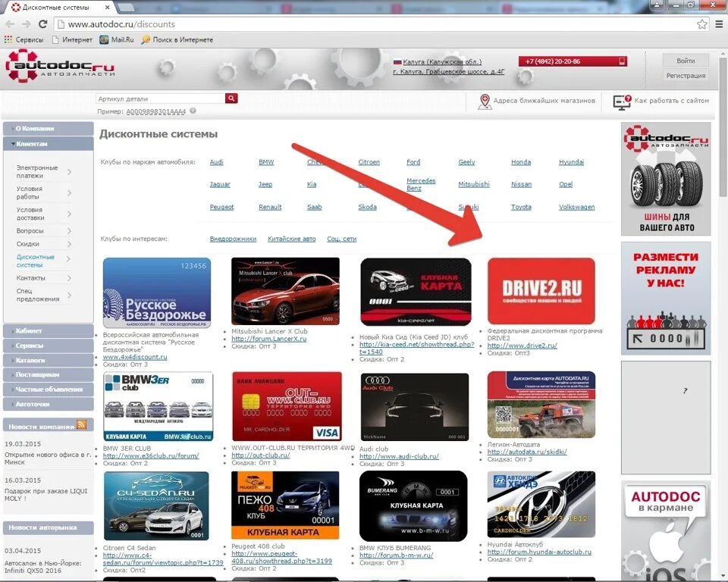Click the red search magnifier button
The width and height of the screenshot is (728, 582).
[x=231, y=99]
